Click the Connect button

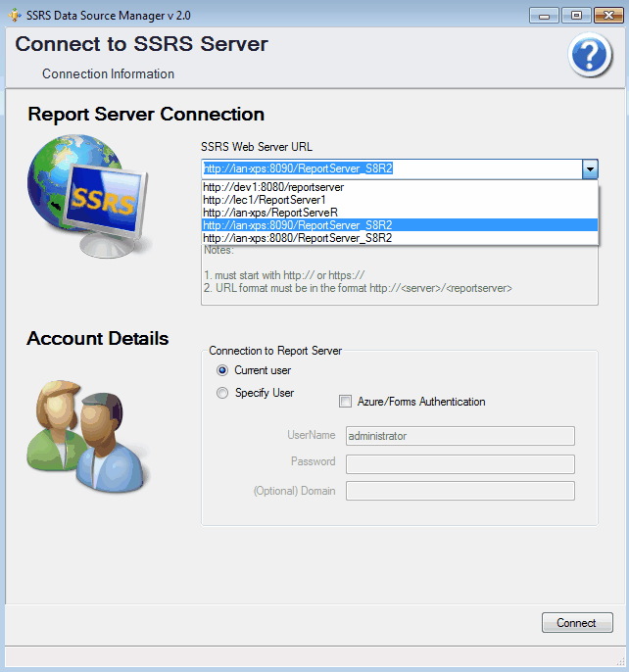(577, 623)
